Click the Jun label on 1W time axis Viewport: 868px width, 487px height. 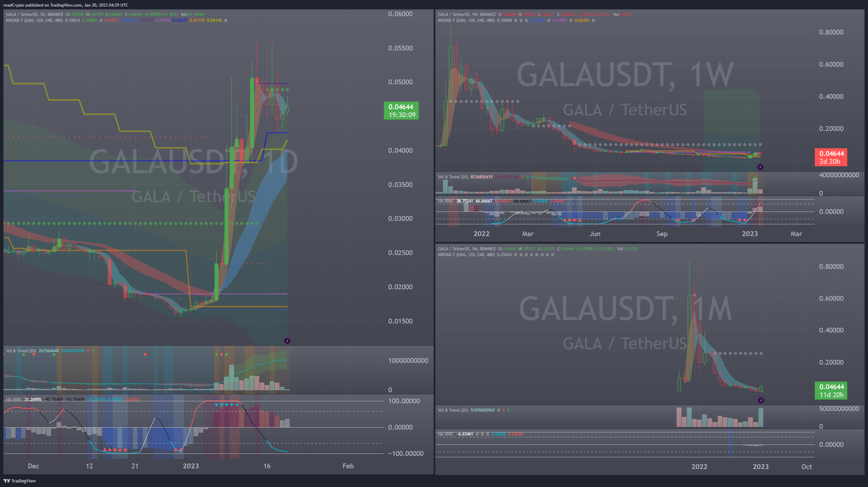(595, 234)
